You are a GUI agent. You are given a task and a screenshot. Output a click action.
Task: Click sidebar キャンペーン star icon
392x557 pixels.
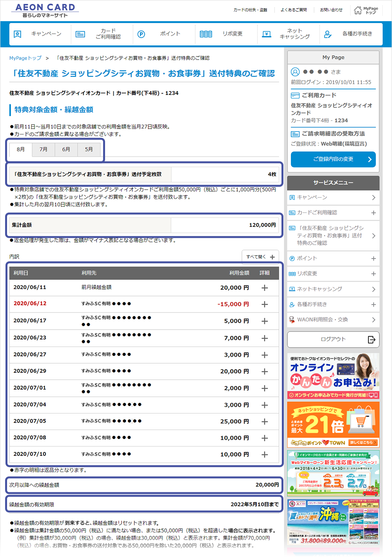[292, 198]
